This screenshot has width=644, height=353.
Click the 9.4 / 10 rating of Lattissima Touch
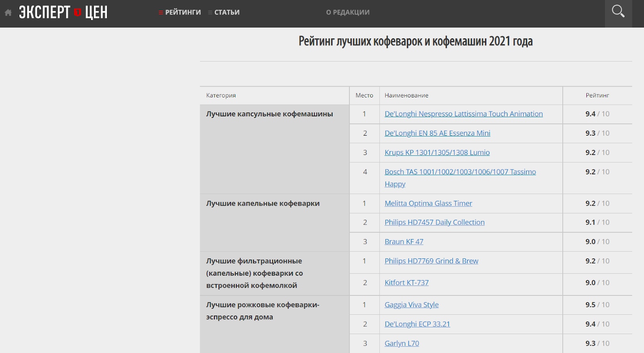597,114
